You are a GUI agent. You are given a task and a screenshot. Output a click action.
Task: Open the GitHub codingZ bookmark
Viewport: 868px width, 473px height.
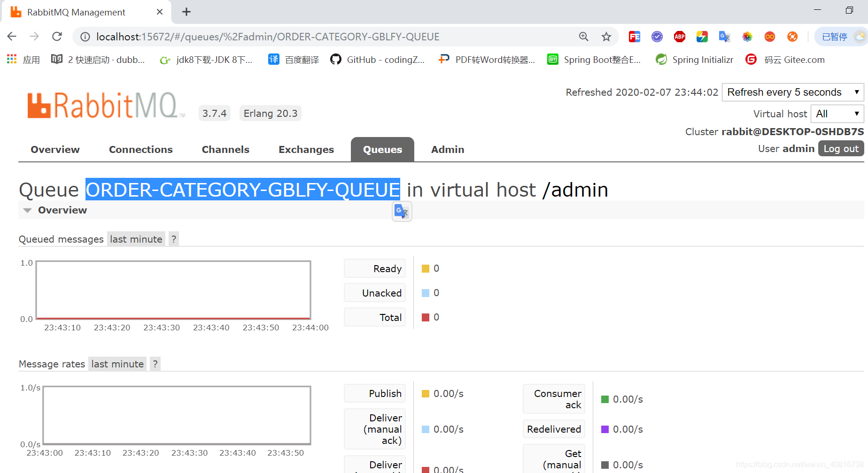378,60
